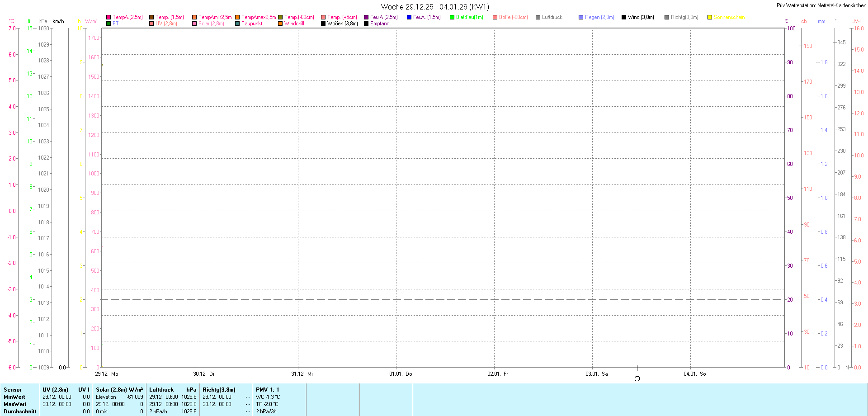Screen dimensions: 868x416
Task: Click the Luftdruck hPa column header
Action: click(173, 390)
